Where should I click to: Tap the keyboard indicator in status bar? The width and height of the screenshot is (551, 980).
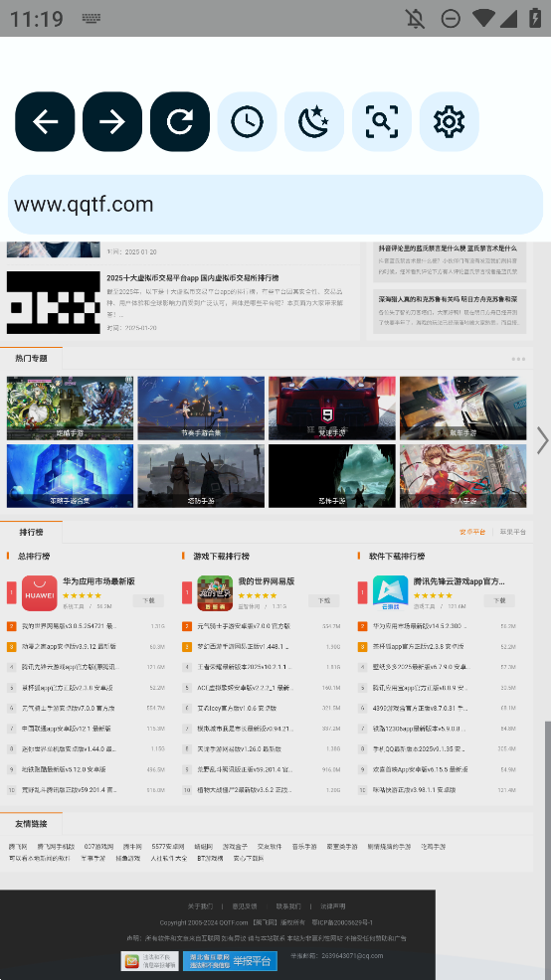(x=92, y=18)
